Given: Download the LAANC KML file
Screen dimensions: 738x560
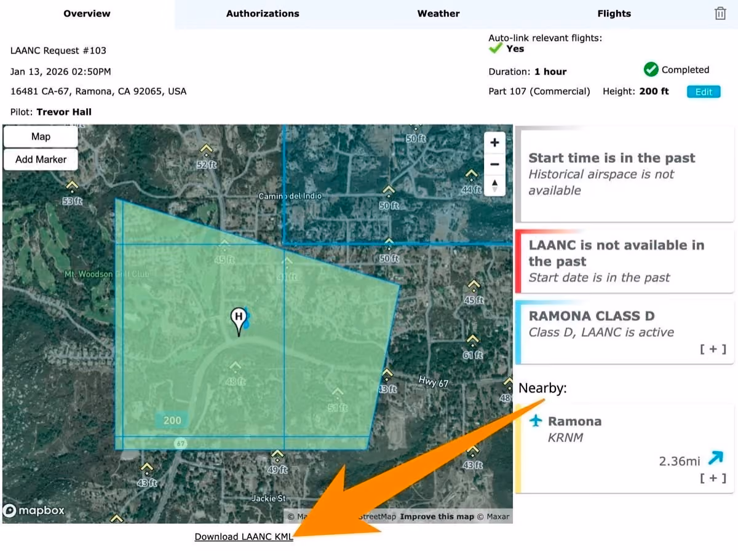Looking at the screenshot, I should pyautogui.click(x=244, y=537).
